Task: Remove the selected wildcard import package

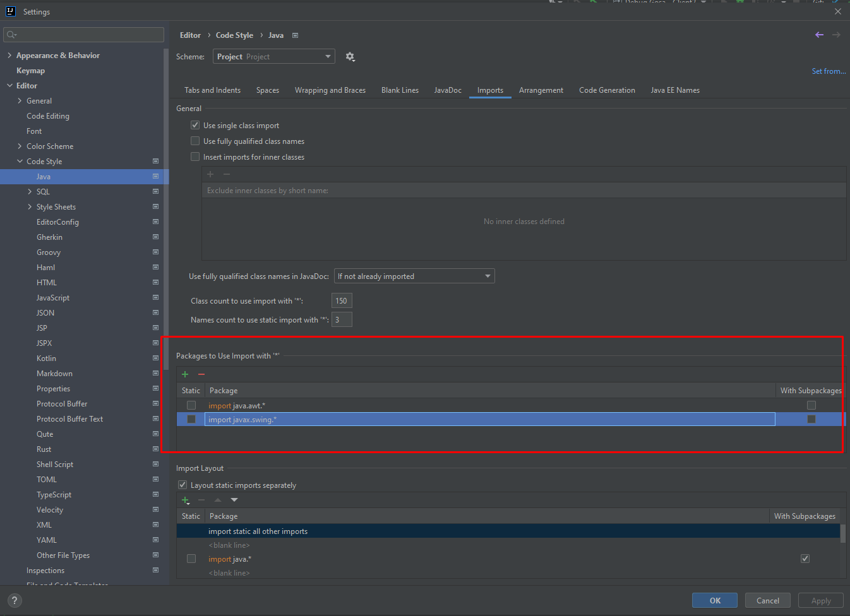Action: 201,374
